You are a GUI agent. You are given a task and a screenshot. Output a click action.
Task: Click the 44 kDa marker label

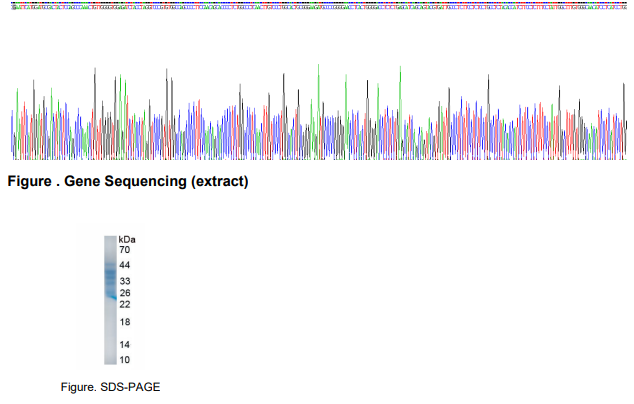point(125,265)
